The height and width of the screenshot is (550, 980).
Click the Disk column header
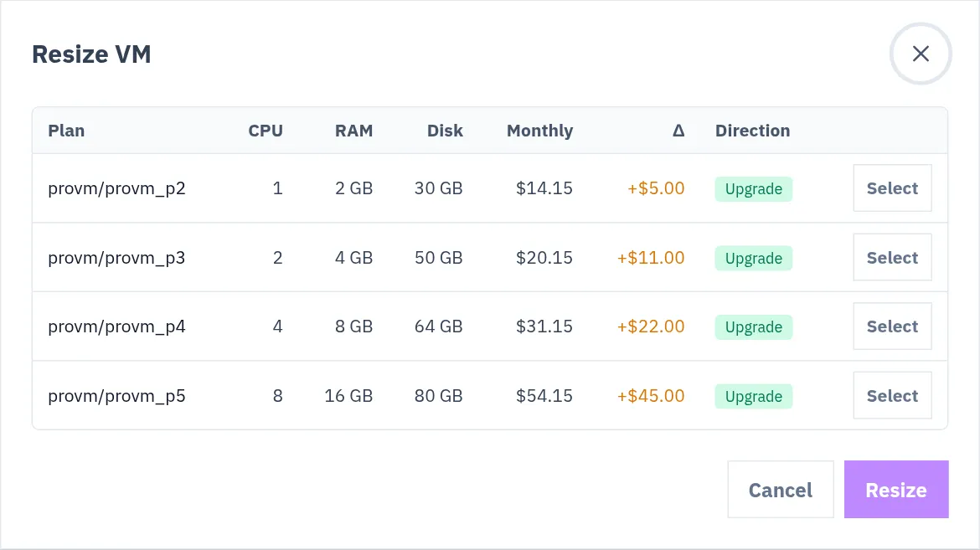(445, 131)
